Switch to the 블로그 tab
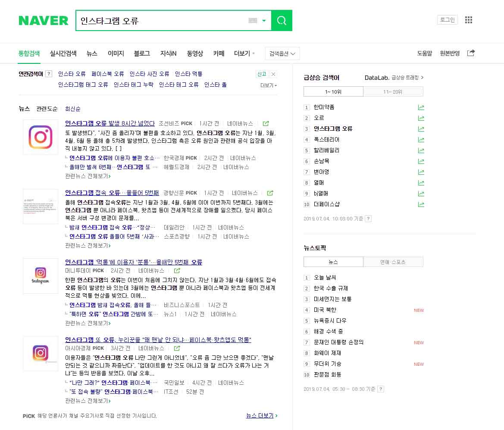504x430 pixels. [142, 53]
